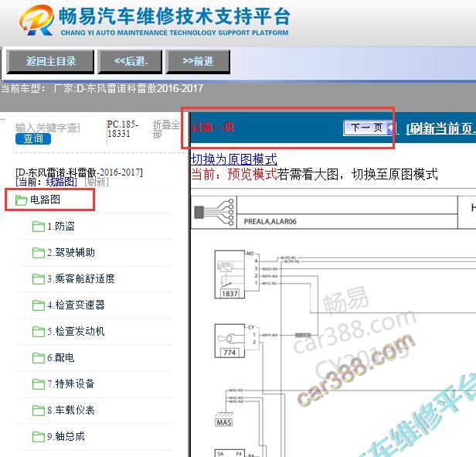Expand the 6.配电 category
This screenshot has height=457, width=476.
click(x=61, y=358)
